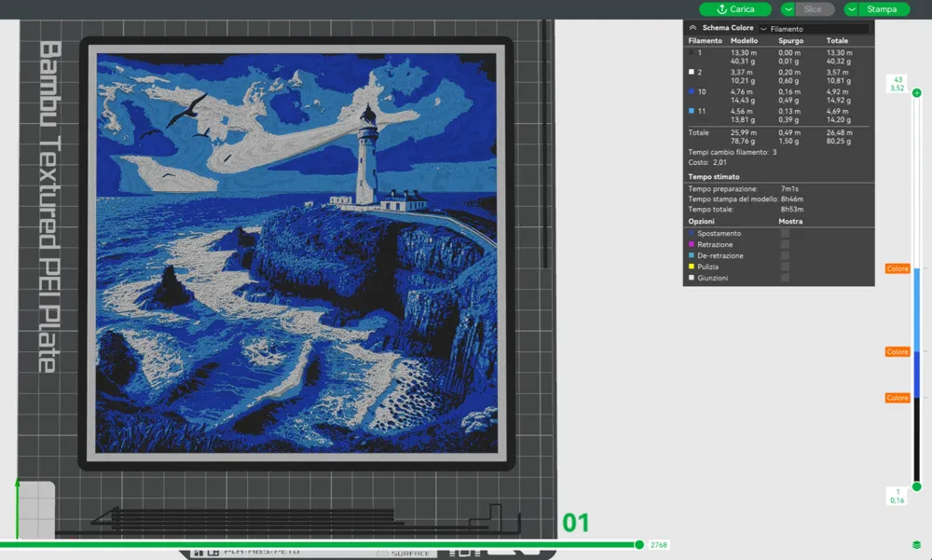
Task: Click the Tempo stimato section heading
Action: click(714, 176)
